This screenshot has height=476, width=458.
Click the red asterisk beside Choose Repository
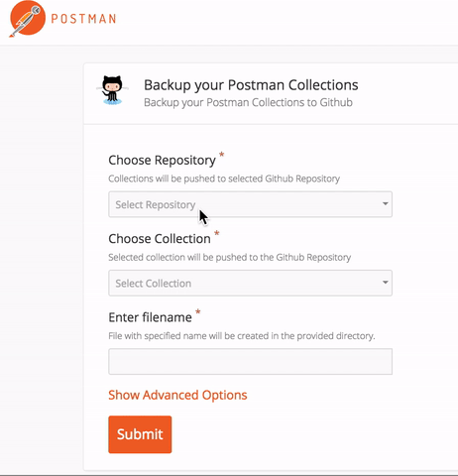[221, 155]
